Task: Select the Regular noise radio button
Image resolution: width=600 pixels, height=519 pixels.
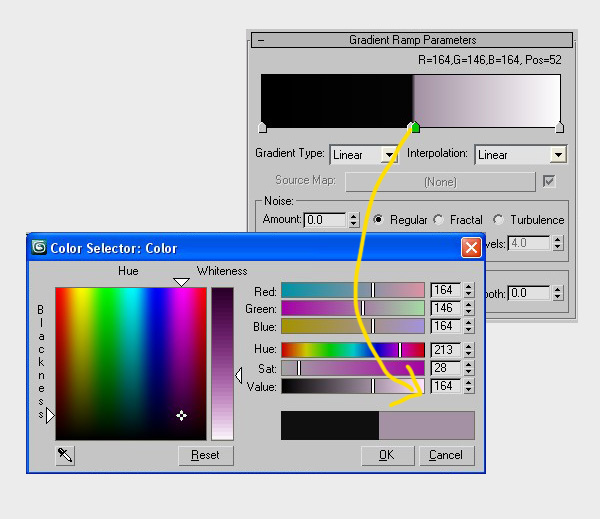Action: (379, 219)
